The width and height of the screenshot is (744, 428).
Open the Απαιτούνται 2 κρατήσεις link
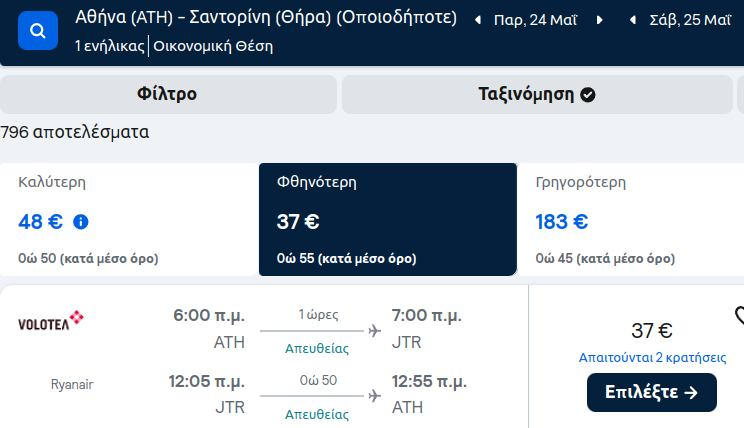click(652, 357)
